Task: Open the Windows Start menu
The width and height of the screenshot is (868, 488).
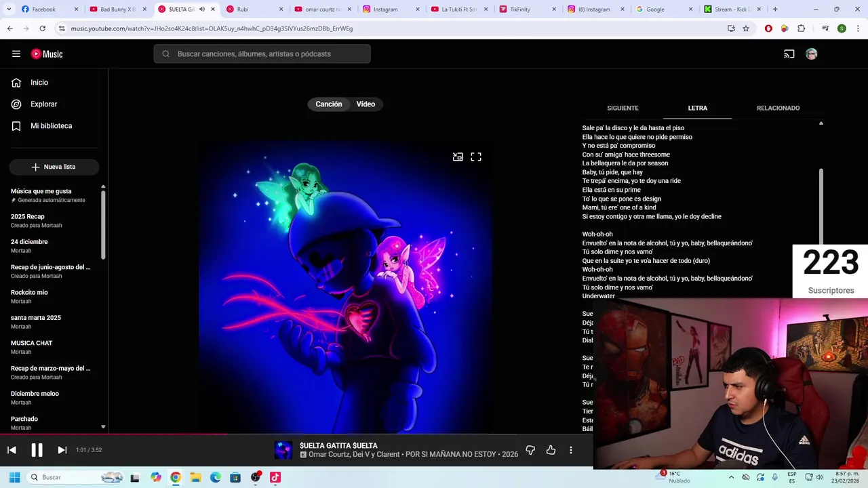Action: [x=14, y=477]
